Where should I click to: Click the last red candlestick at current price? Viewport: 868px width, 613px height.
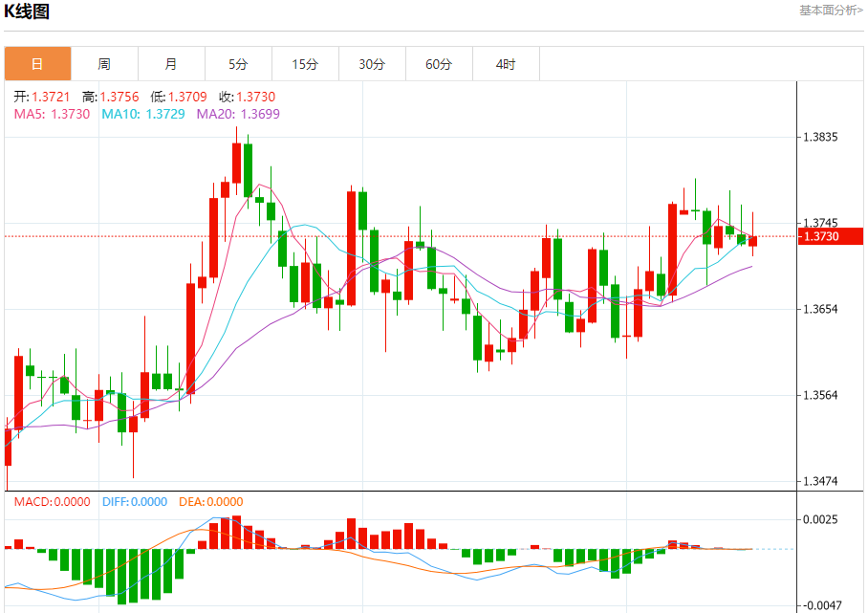pyautogui.click(x=752, y=241)
